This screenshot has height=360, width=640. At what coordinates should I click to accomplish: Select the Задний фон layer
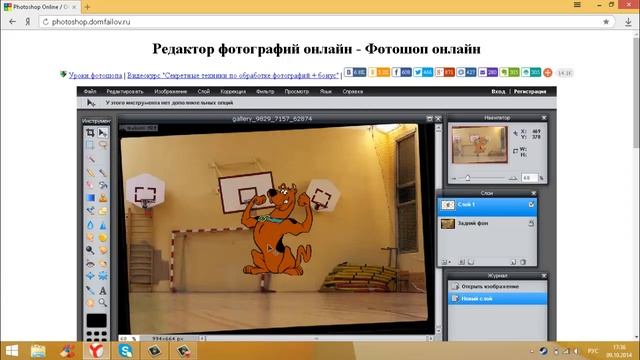487,224
